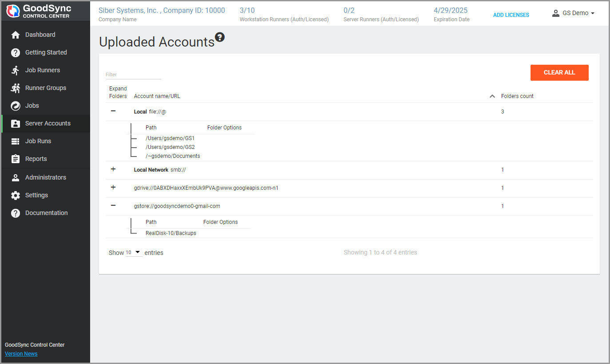Click the Add Licenses link
610x364 pixels.
(511, 15)
